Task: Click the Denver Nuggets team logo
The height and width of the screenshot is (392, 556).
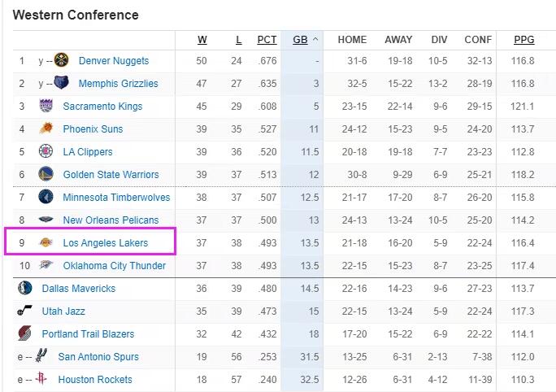Action: click(x=62, y=61)
